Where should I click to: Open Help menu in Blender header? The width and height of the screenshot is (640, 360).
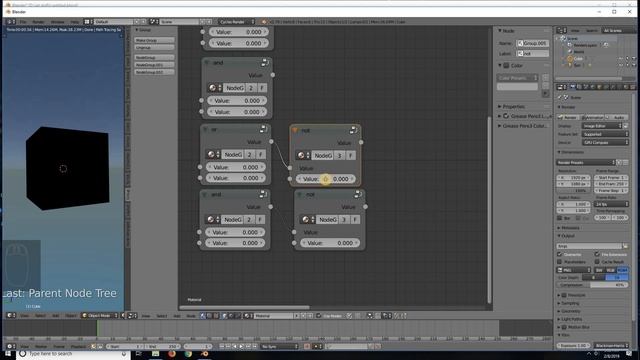[74, 22]
